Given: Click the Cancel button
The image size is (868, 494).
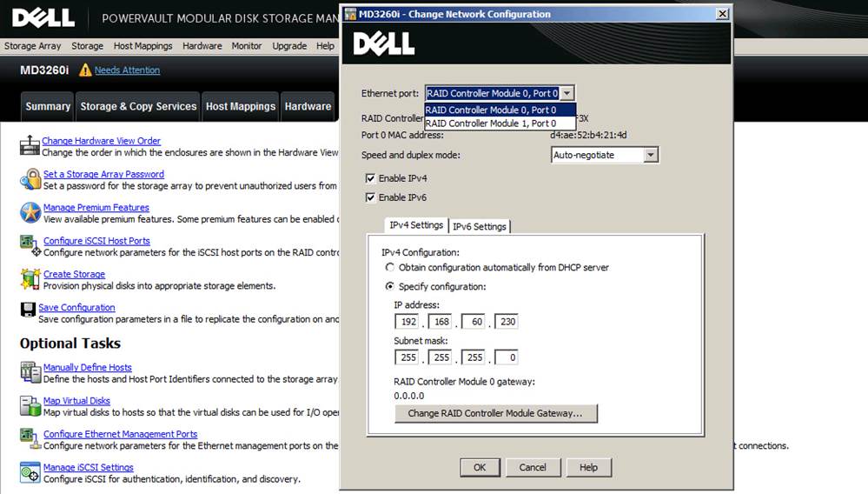Looking at the screenshot, I should pyautogui.click(x=533, y=467).
